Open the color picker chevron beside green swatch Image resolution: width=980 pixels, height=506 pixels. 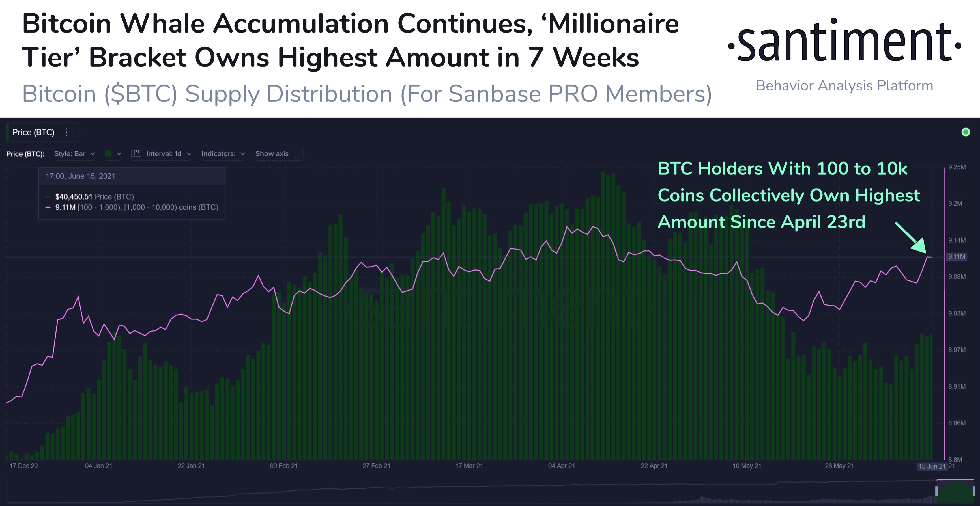click(119, 153)
